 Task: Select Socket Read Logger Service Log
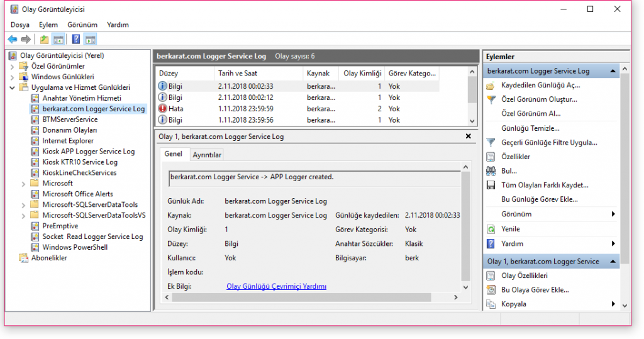coord(92,236)
